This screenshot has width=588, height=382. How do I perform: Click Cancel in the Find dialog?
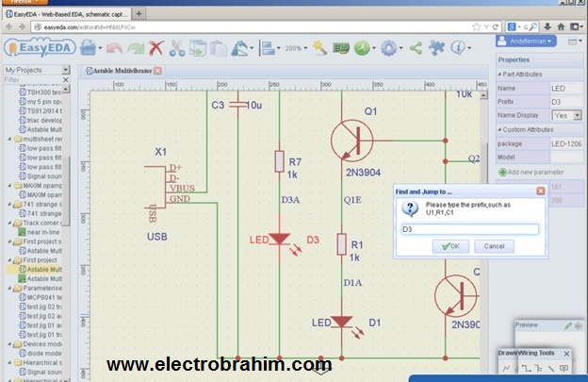pos(494,246)
